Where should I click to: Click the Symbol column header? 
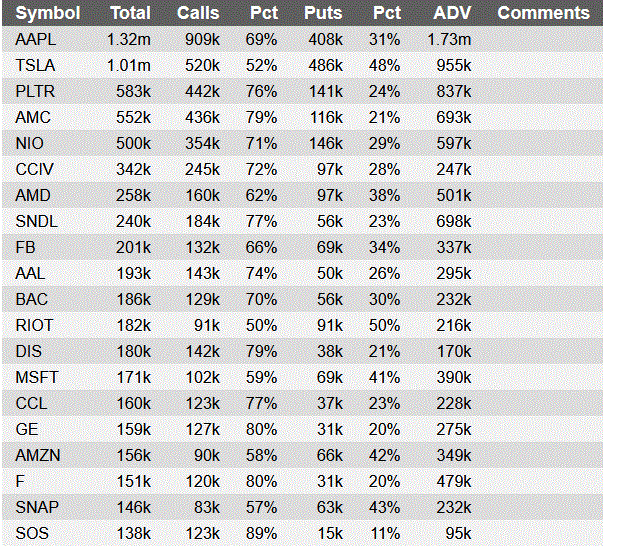click(x=48, y=13)
